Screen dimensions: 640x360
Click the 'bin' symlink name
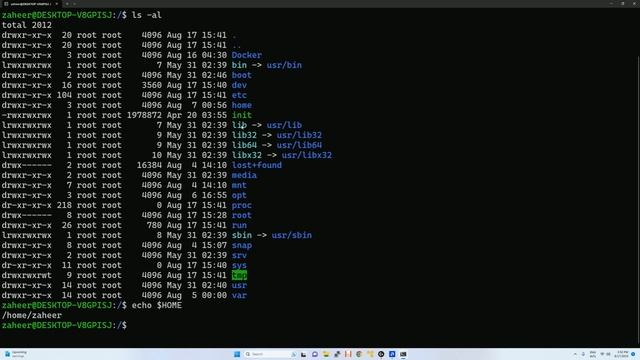coord(239,65)
